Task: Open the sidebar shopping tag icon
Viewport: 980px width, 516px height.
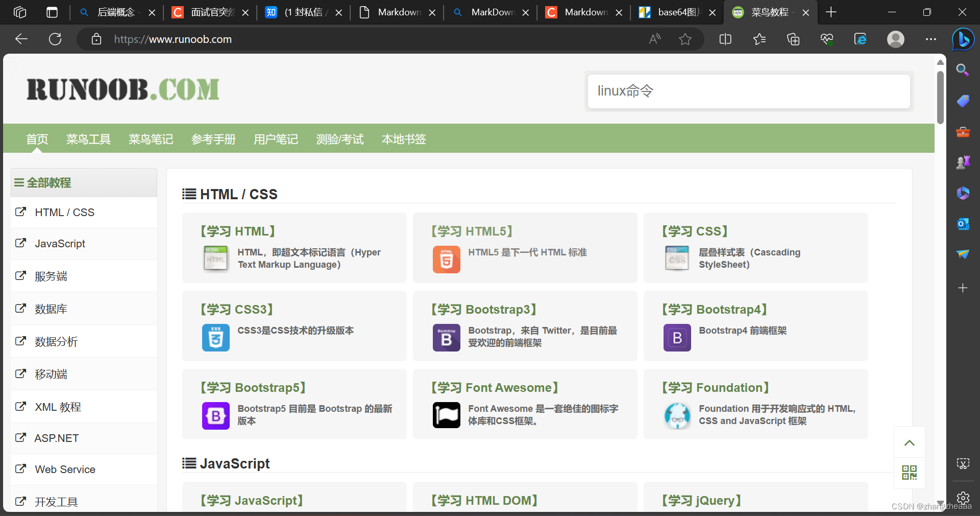Action: pyautogui.click(x=963, y=101)
